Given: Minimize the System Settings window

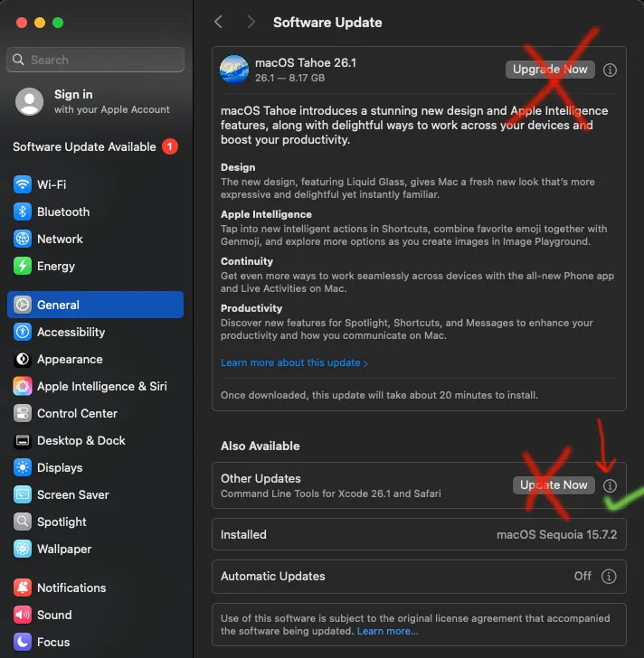Looking at the screenshot, I should coord(40,23).
